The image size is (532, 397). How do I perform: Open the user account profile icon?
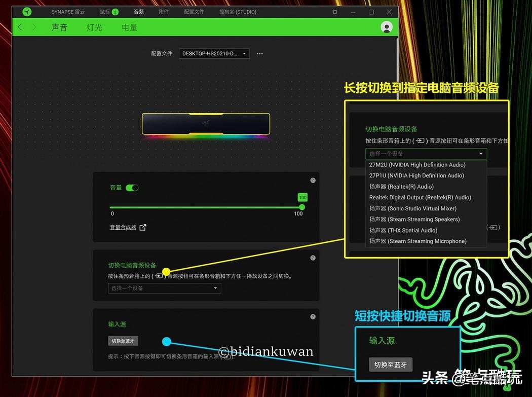click(x=386, y=27)
